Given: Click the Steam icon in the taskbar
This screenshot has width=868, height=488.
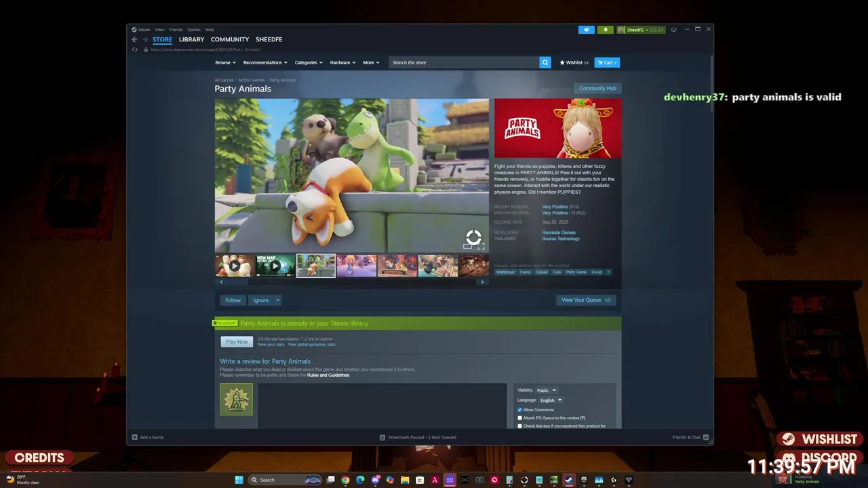Looking at the screenshot, I should 568,480.
